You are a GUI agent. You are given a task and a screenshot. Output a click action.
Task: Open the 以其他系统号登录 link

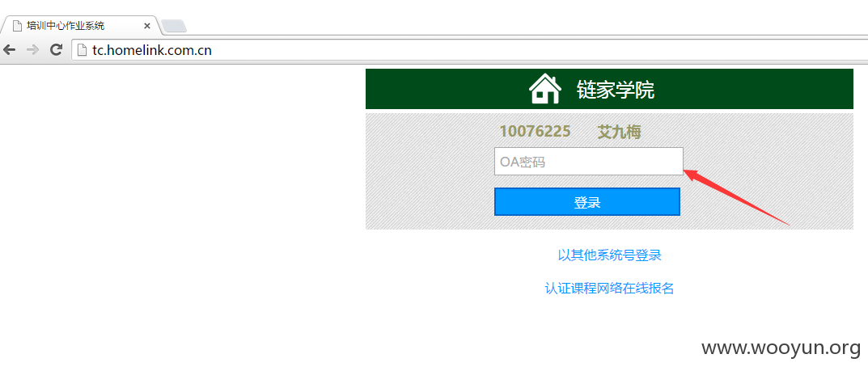coord(609,255)
